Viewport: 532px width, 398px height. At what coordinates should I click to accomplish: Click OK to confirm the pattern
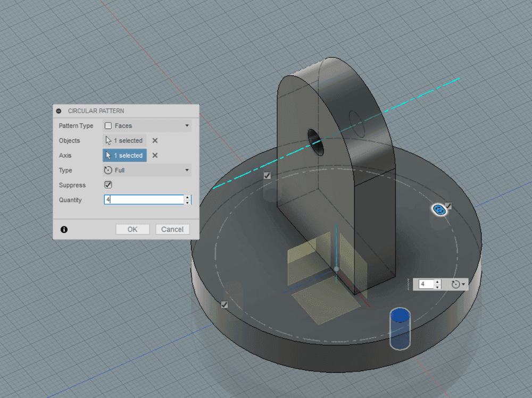[132, 230]
